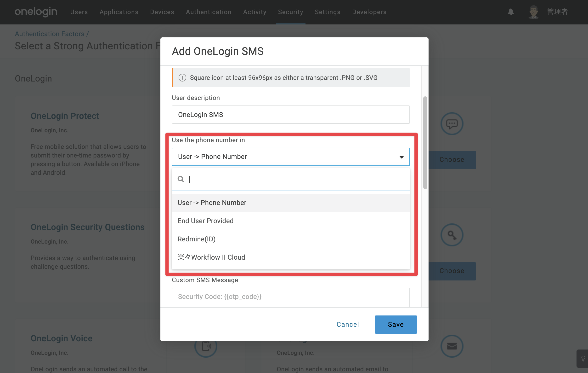
Task: Click the User description field
Action: pyautogui.click(x=291, y=115)
